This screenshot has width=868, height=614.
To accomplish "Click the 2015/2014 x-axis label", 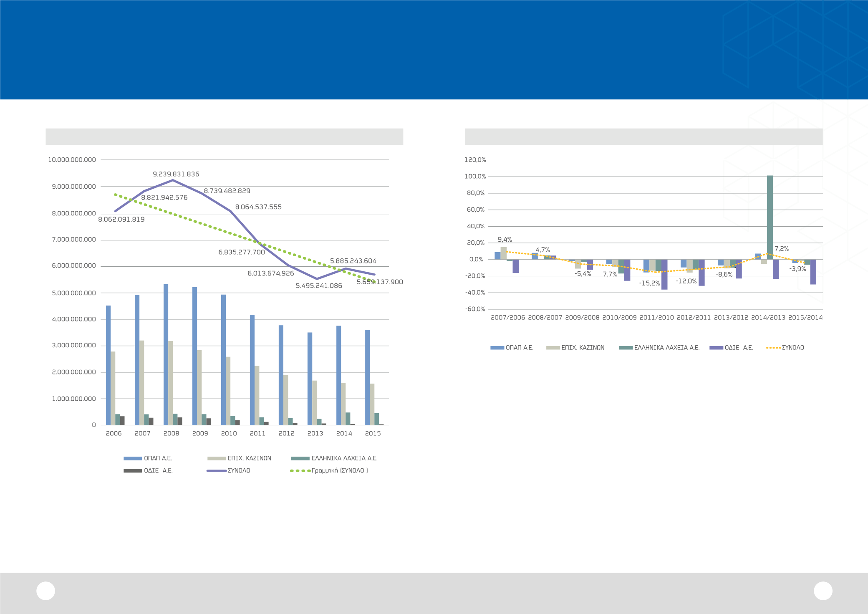I will 805,318.
